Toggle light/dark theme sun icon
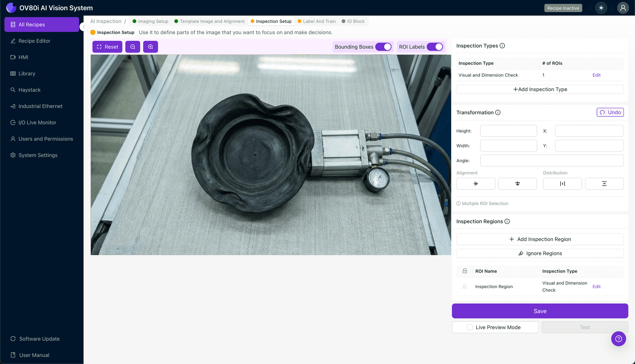Image resolution: width=635 pixels, height=364 pixels. click(x=601, y=8)
